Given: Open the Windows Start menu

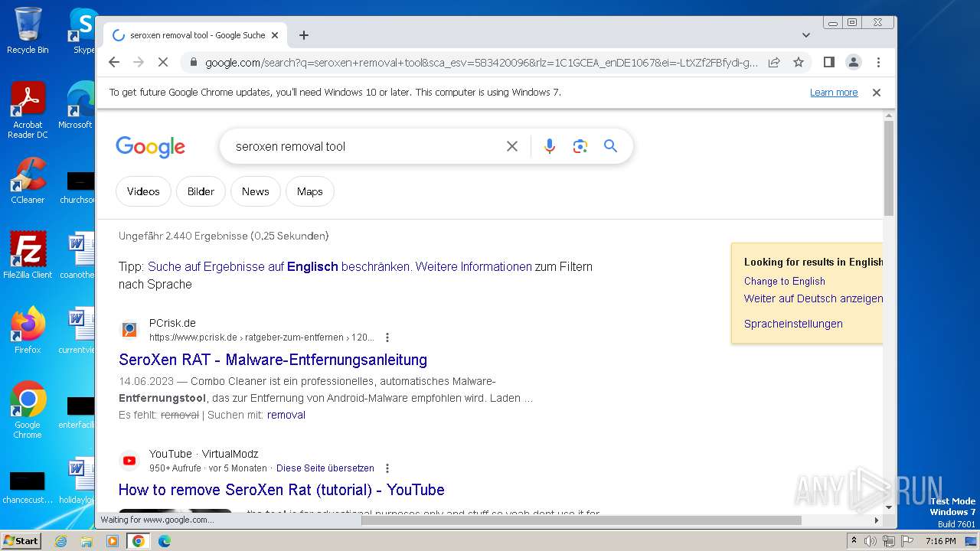Looking at the screenshot, I should point(21,540).
